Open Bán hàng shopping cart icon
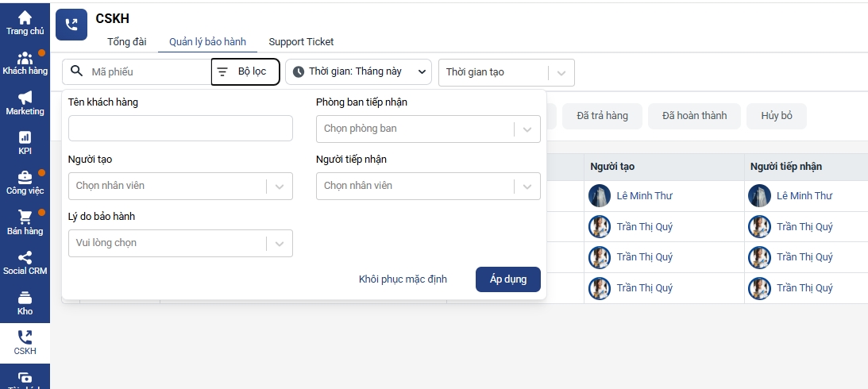 tap(25, 217)
